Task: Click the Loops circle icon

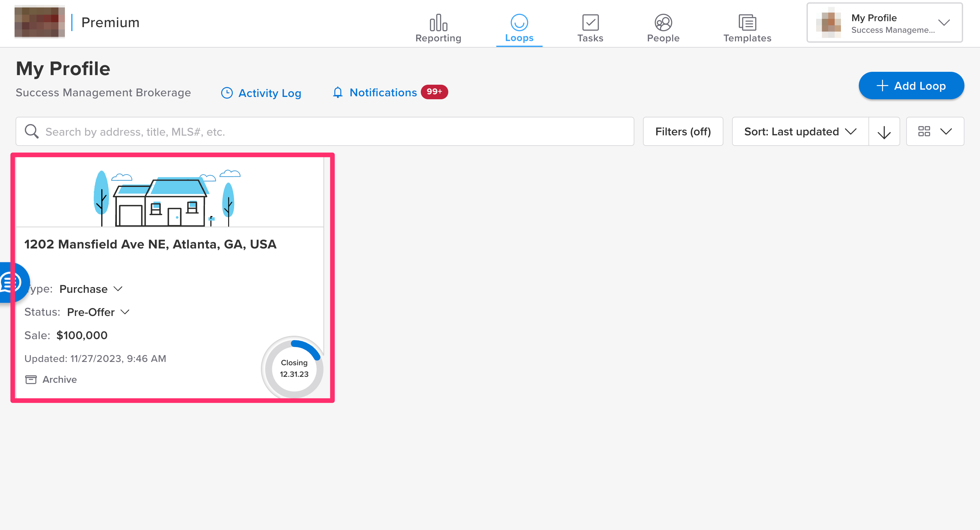Action: 519,23
